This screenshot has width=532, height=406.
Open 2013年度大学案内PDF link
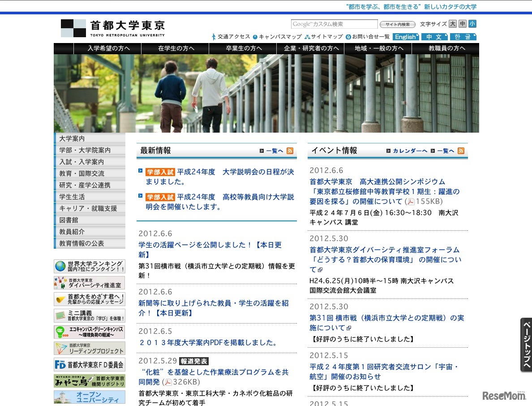[x=208, y=342]
